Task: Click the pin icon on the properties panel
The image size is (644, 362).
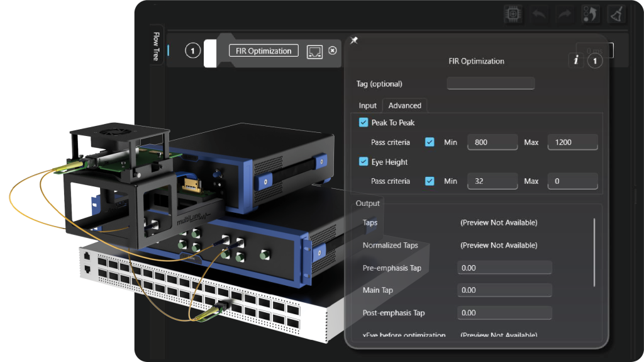Action: point(353,40)
